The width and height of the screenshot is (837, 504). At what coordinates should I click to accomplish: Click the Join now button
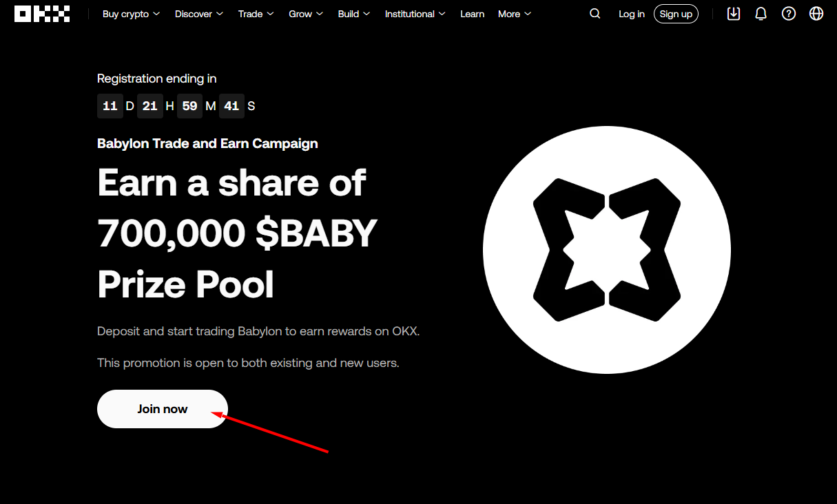pyautogui.click(x=163, y=409)
